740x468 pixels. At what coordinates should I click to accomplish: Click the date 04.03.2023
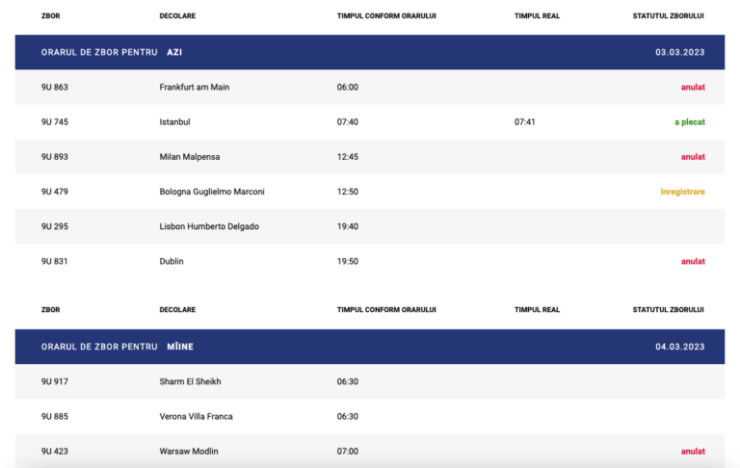tap(679, 346)
